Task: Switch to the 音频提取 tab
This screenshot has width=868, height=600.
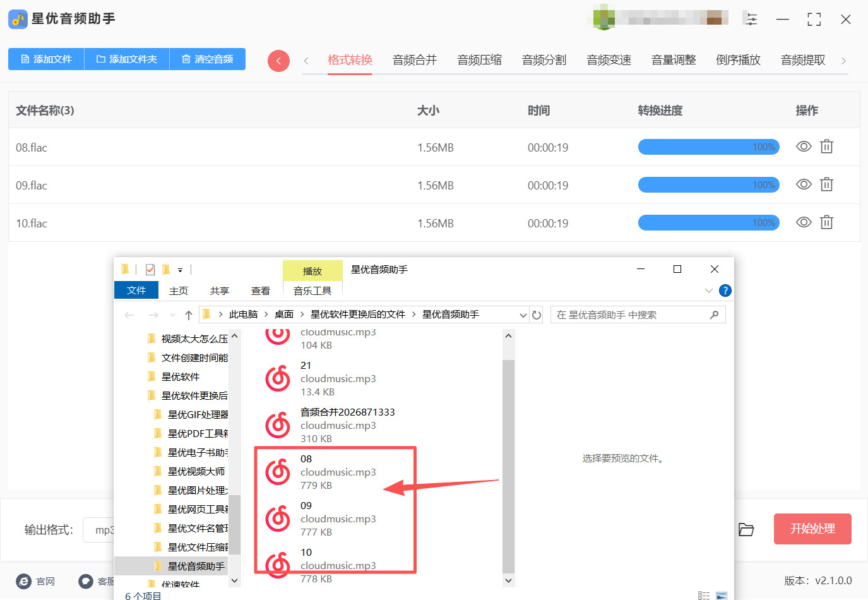Action: (803, 60)
